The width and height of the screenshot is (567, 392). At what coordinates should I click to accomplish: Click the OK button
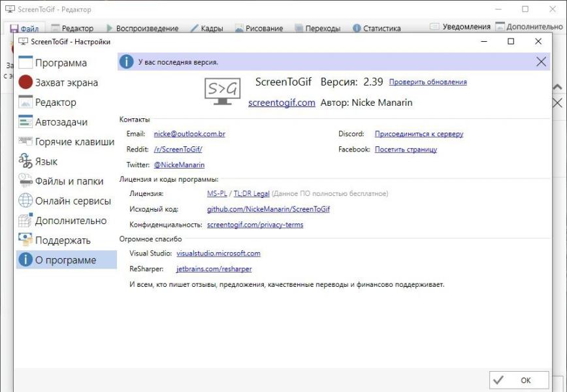(x=519, y=380)
